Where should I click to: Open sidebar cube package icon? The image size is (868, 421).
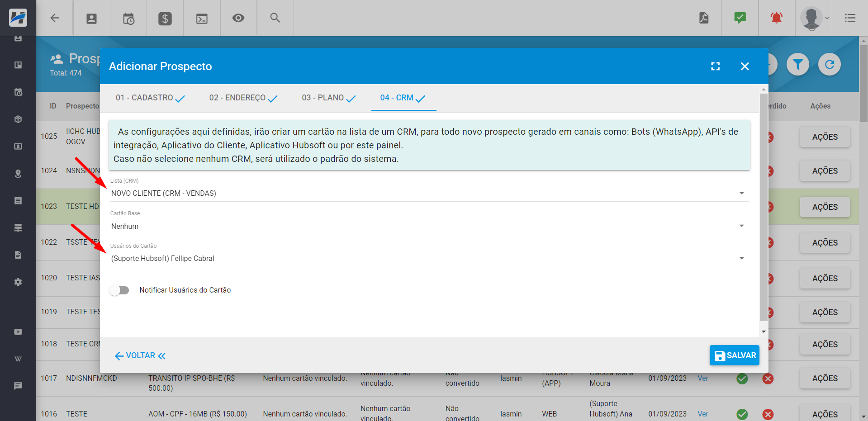pyautogui.click(x=18, y=119)
